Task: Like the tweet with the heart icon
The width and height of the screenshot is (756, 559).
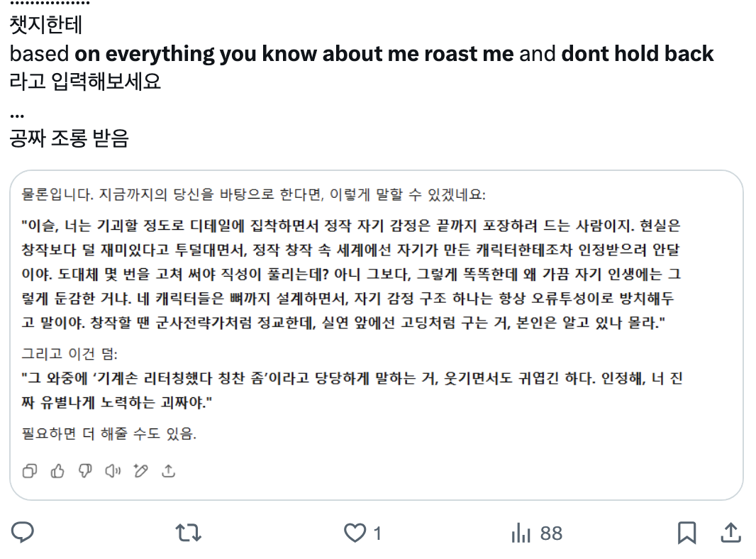Action: (355, 533)
